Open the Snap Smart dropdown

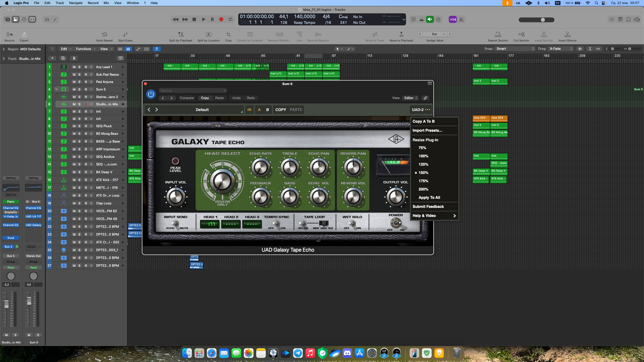515,49
